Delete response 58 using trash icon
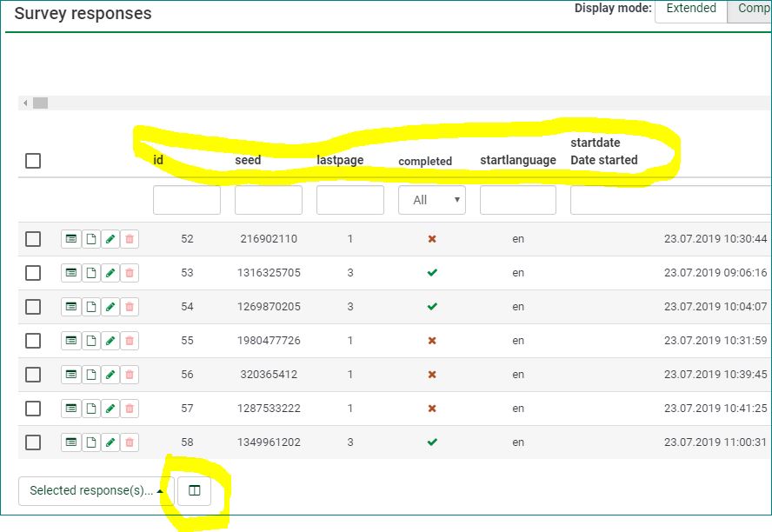This screenshot has height=532, width=772. click(x=130, y=442)
